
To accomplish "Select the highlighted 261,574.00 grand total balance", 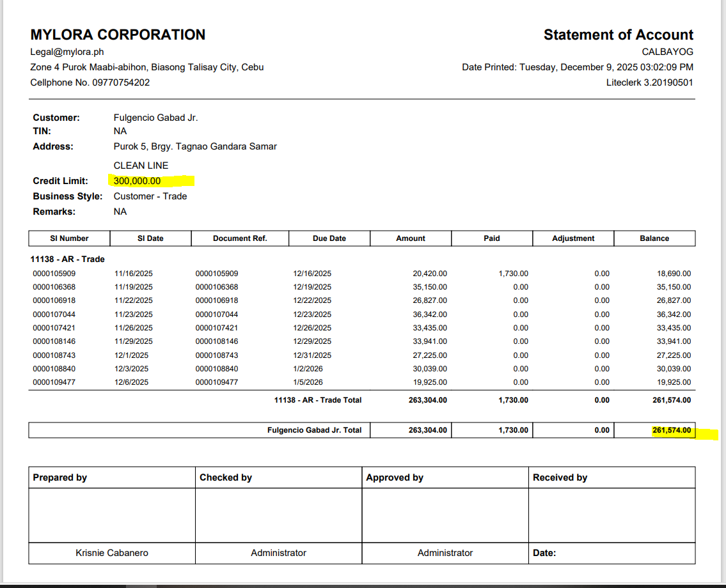I will pyautogui.click(x=671, y=430).
